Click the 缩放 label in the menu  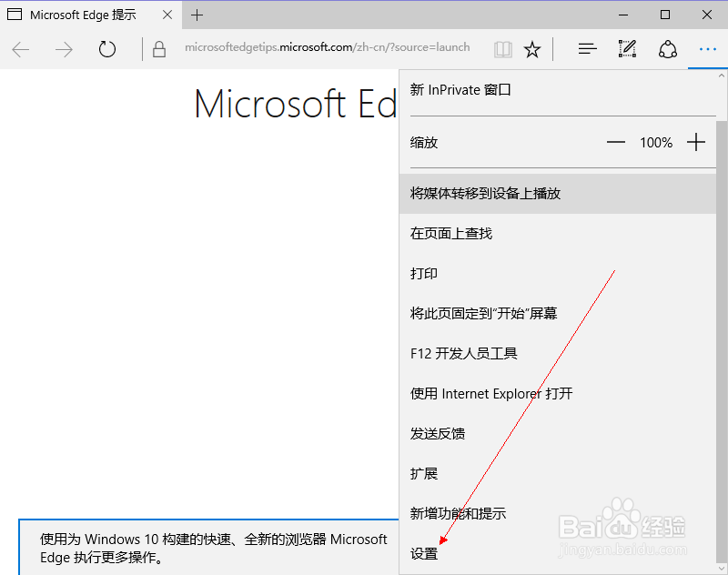tap(424, 143)
